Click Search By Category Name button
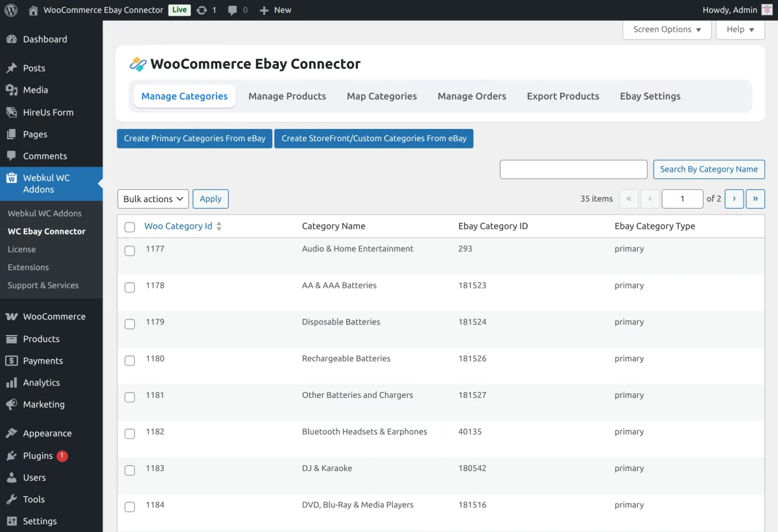 pos(709,169)
